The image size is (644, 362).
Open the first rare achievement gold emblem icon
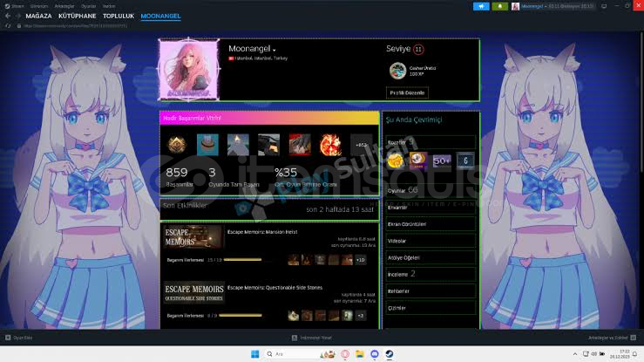click(177, 145)
